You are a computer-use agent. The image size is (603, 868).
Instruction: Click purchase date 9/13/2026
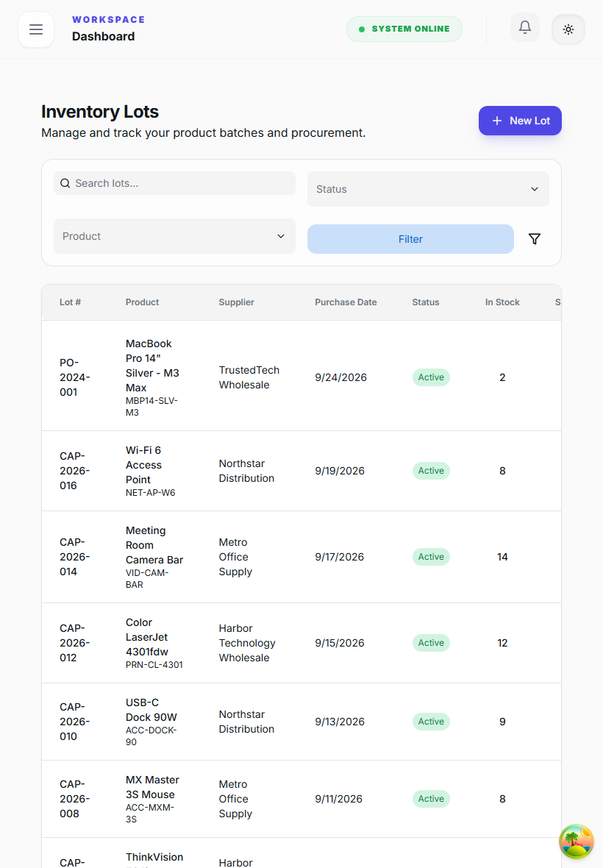(340, 722)
